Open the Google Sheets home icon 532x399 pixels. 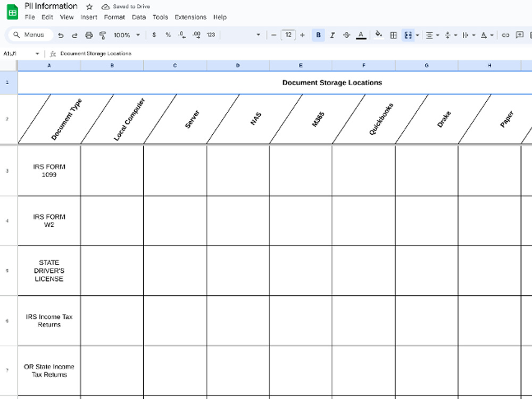(13, 12)
